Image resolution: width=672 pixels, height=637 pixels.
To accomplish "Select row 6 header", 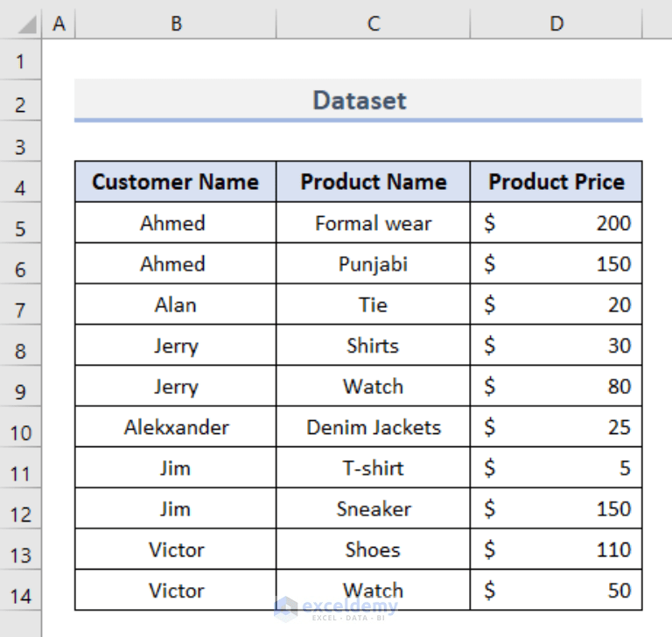I will click(20, 263).
